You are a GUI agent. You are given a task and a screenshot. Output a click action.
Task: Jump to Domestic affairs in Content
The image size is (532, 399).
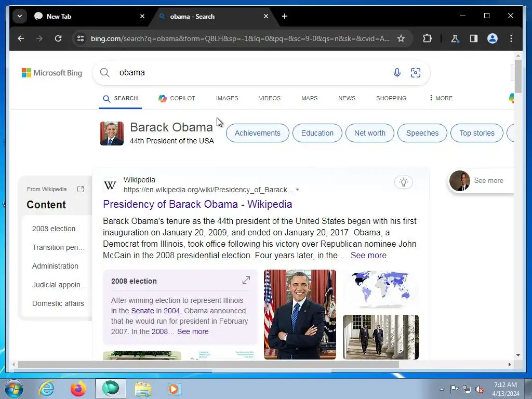point(58,303)
